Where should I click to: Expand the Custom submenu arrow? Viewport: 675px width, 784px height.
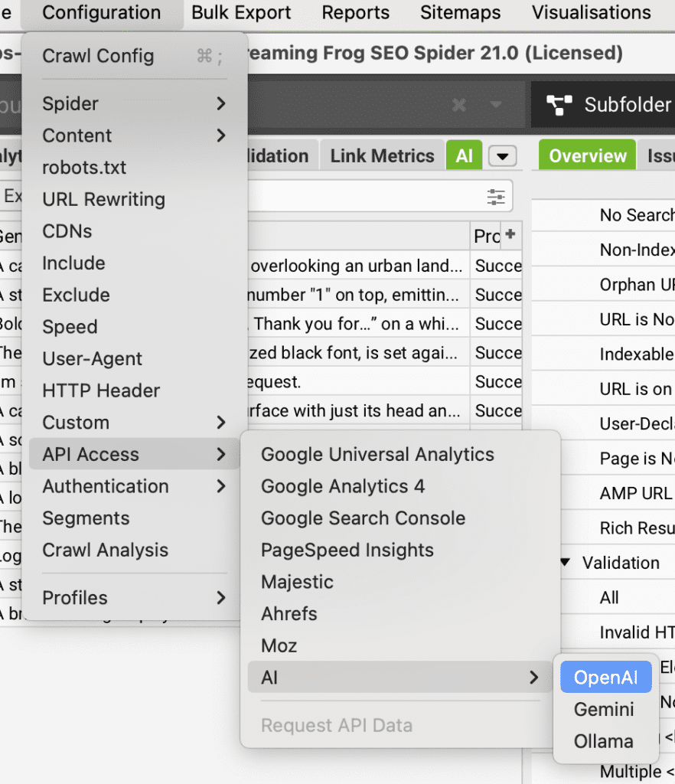coord(221,423)
